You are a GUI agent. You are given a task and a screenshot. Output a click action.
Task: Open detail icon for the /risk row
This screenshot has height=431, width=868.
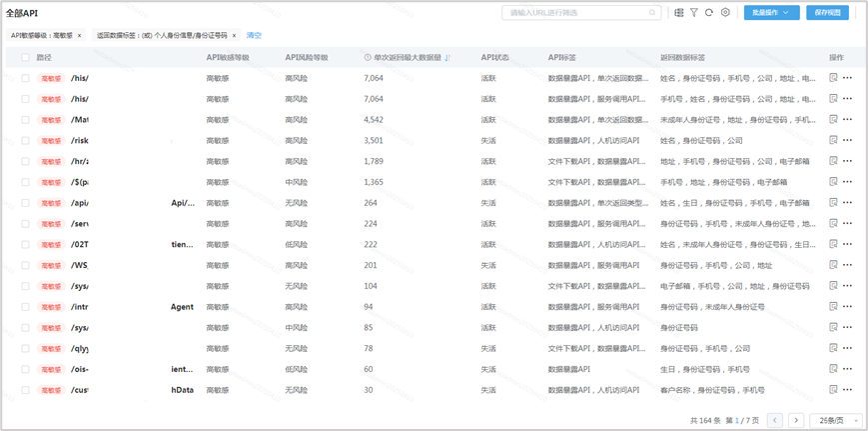point(834,140)
